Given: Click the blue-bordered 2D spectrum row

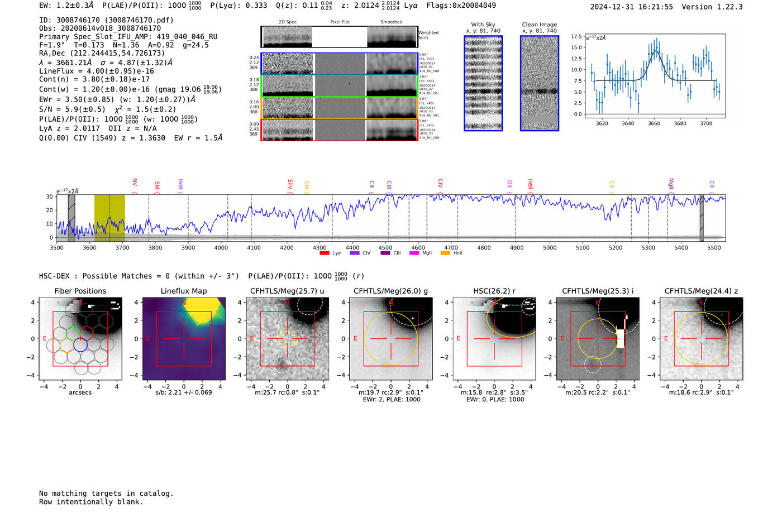Looking at the screenshot, I should click(x=340, y=64).
